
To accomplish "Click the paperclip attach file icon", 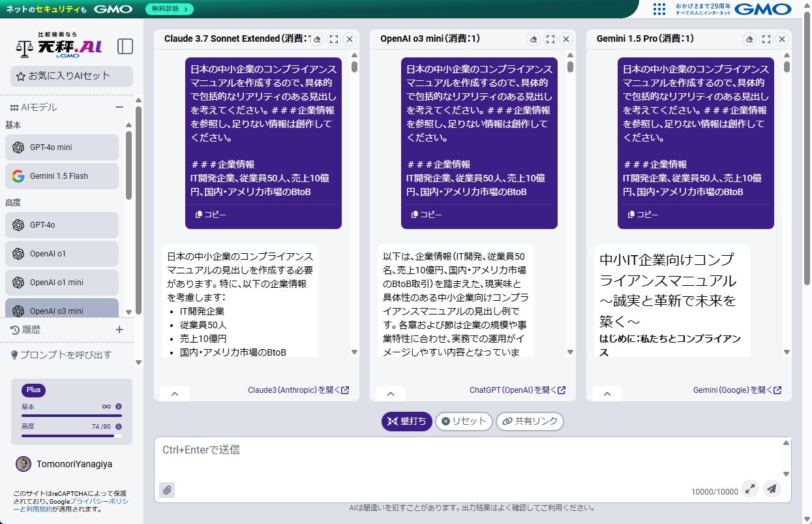I will (x=167, y=490).
